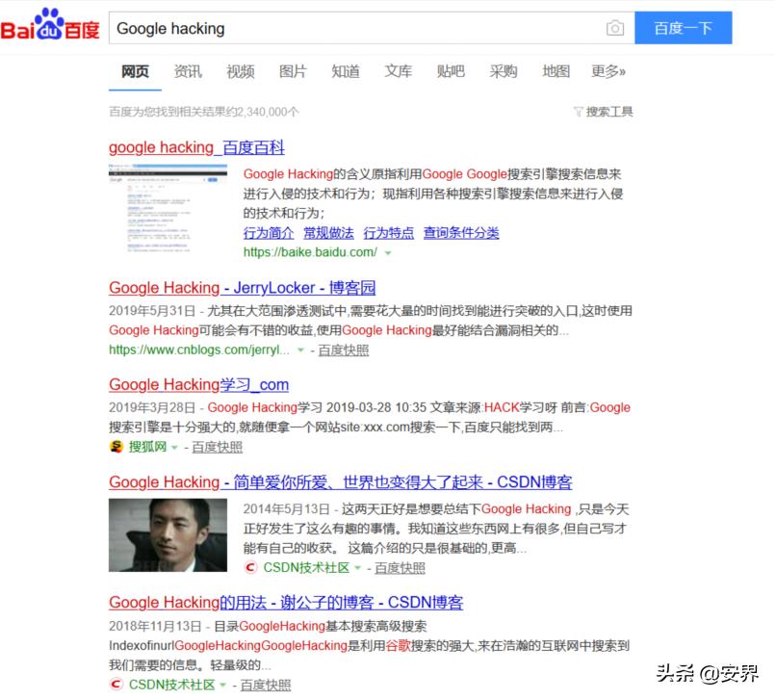Expand the dropdown arrow after baike.baidu.com
This screenshot has height=700, width=776.
(390, 252)
